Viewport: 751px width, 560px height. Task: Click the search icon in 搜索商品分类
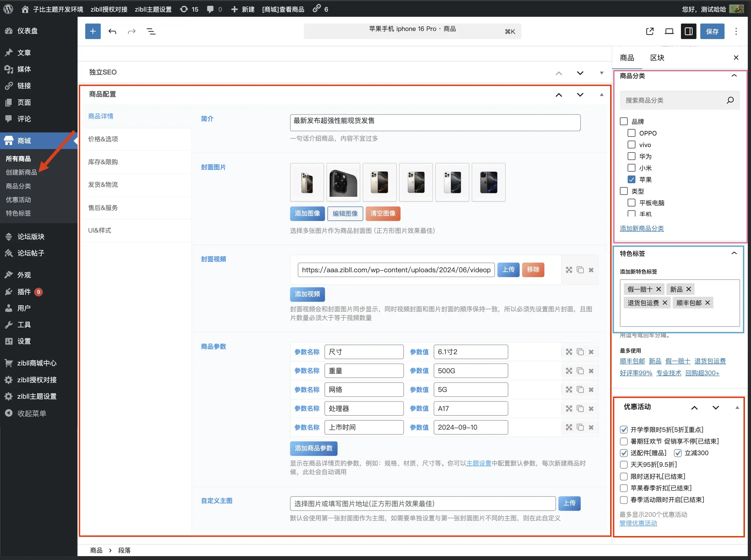click(x=730, y=100)
